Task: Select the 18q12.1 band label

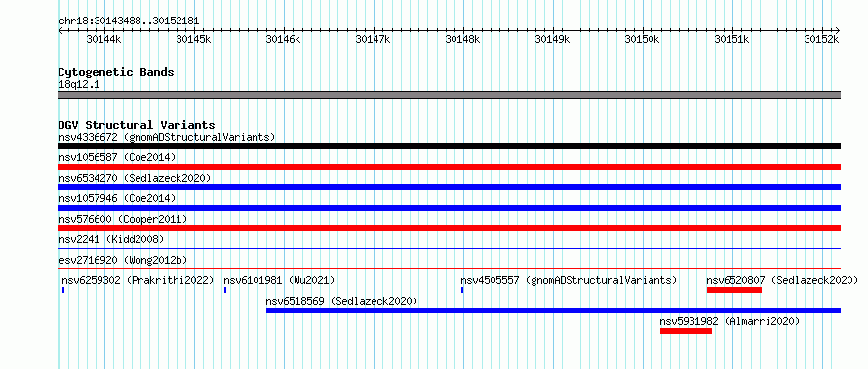Action: point(79,85)
